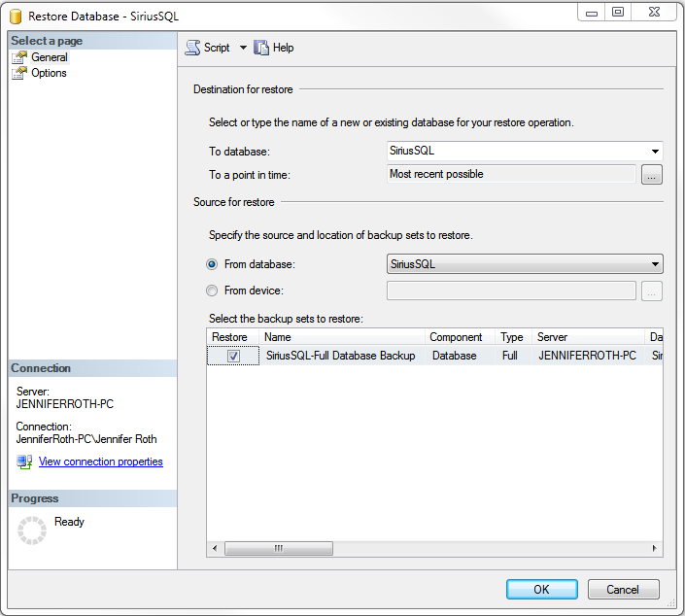Click the horizontal scrollbar thumb
The height and width of the screenshot is (616, 685).
tap(279, 548)
